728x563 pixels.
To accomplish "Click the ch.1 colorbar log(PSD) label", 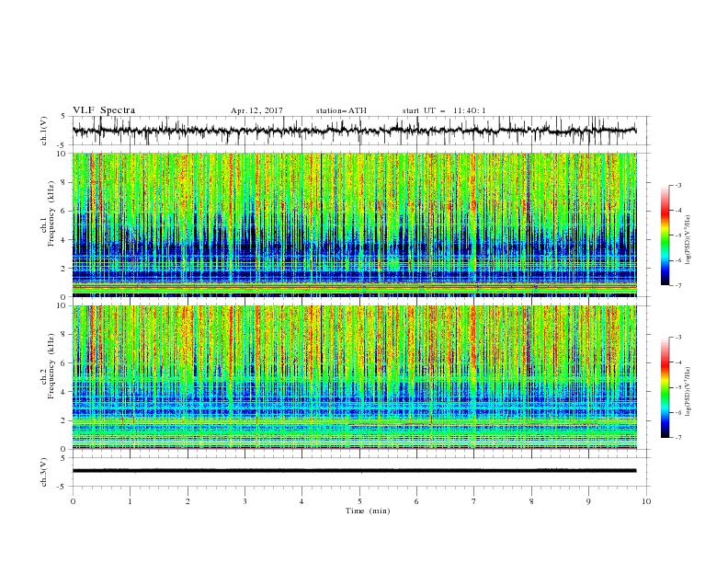I will 688,240.
